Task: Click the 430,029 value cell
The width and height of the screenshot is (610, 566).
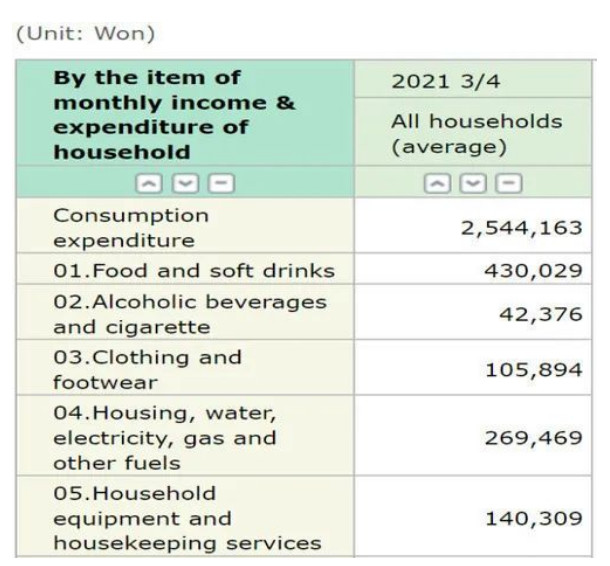Action: 473,269
